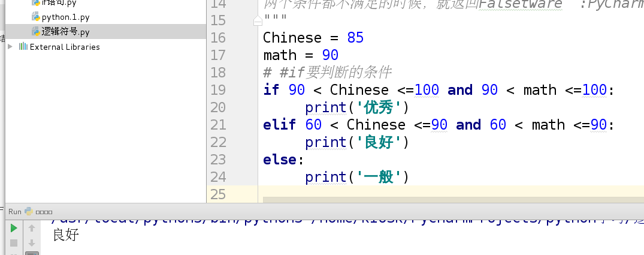Screen dimensions: 644x255
Task: Click the console output 良好
Action: point(66,235)
